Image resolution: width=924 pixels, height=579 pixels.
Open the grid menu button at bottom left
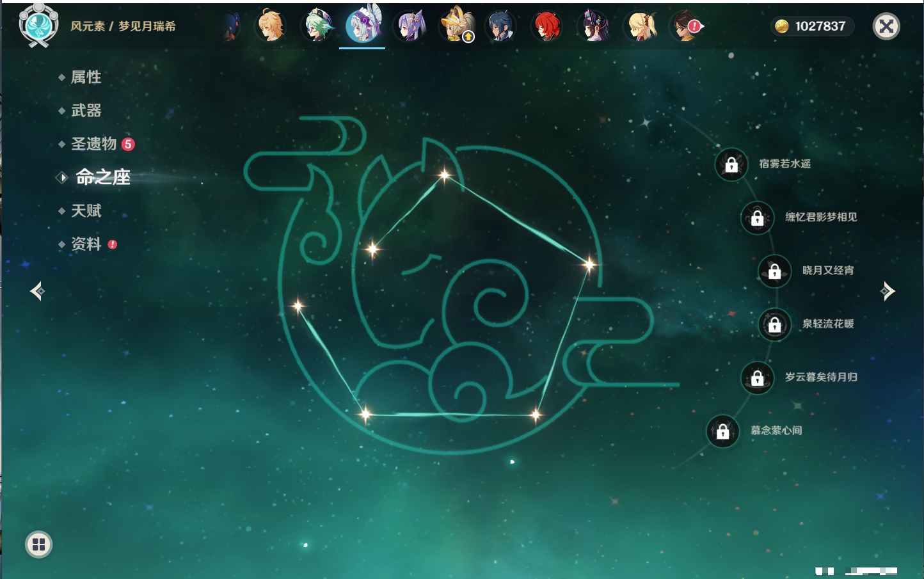(38, 544)
